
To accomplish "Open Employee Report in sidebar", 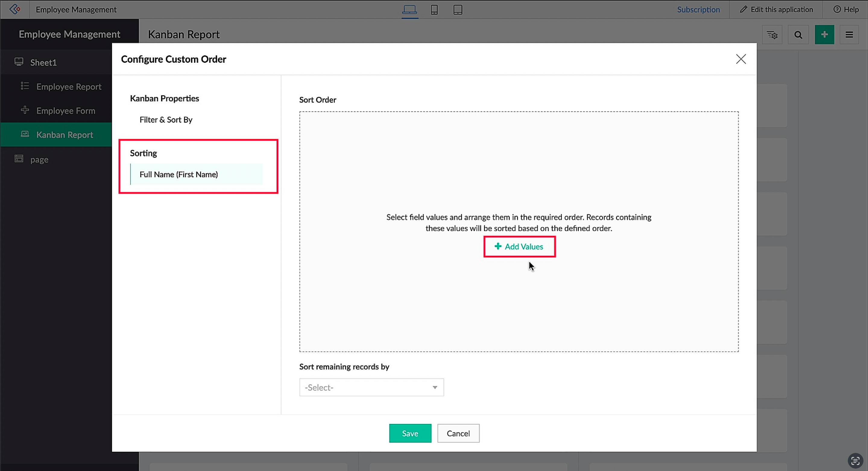I will pyautogui.click(x=68, y=86).
